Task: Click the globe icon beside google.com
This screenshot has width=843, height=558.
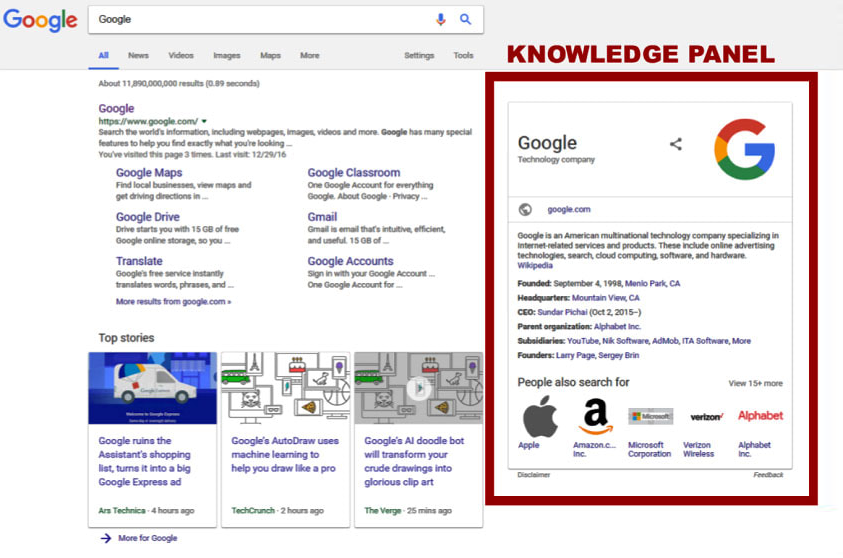Action: point(525,209)
